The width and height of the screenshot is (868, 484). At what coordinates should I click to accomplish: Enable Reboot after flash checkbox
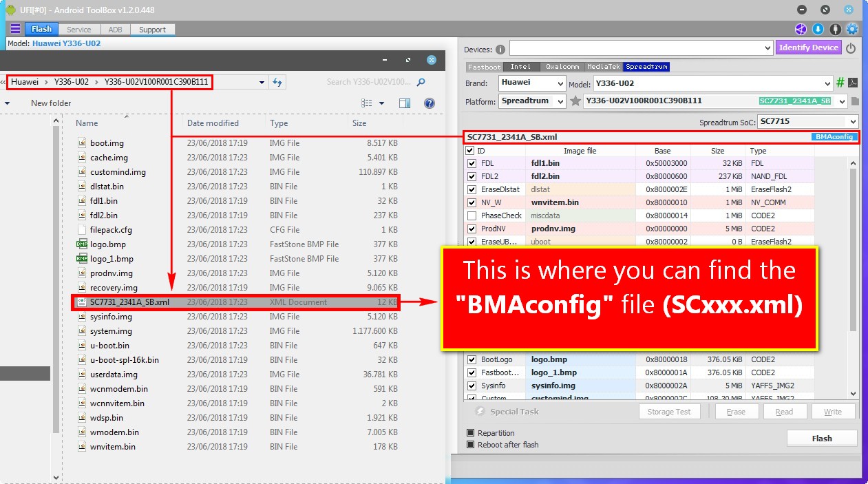(471, 445)
